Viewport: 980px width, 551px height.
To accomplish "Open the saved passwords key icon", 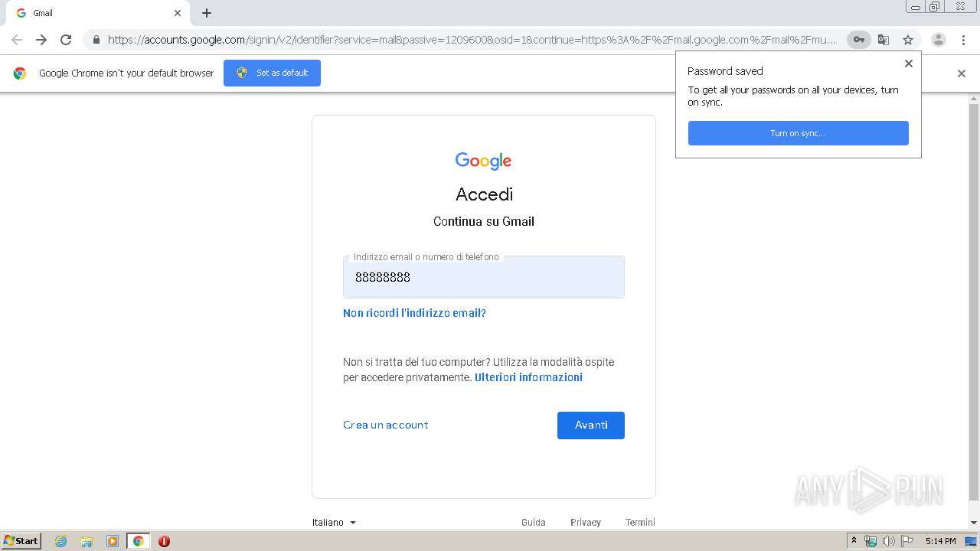I will point(859,40).
